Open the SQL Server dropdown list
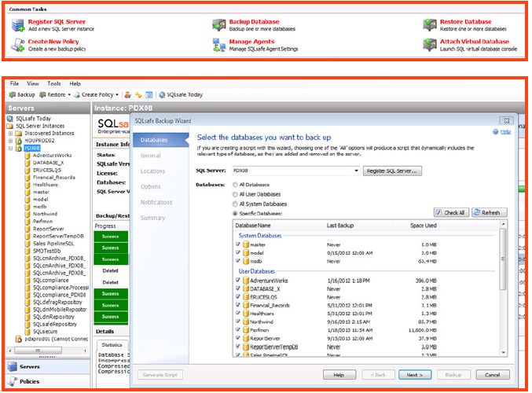 point(356,170)
